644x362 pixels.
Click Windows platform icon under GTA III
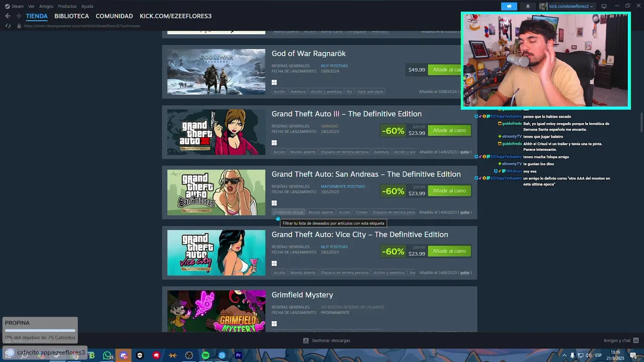(274, 143)
